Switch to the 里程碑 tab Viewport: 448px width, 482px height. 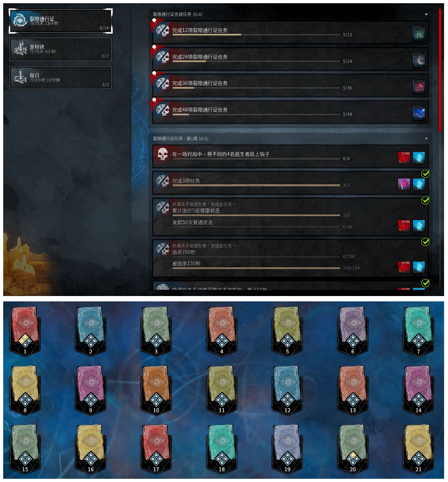(x=61, y=49)
